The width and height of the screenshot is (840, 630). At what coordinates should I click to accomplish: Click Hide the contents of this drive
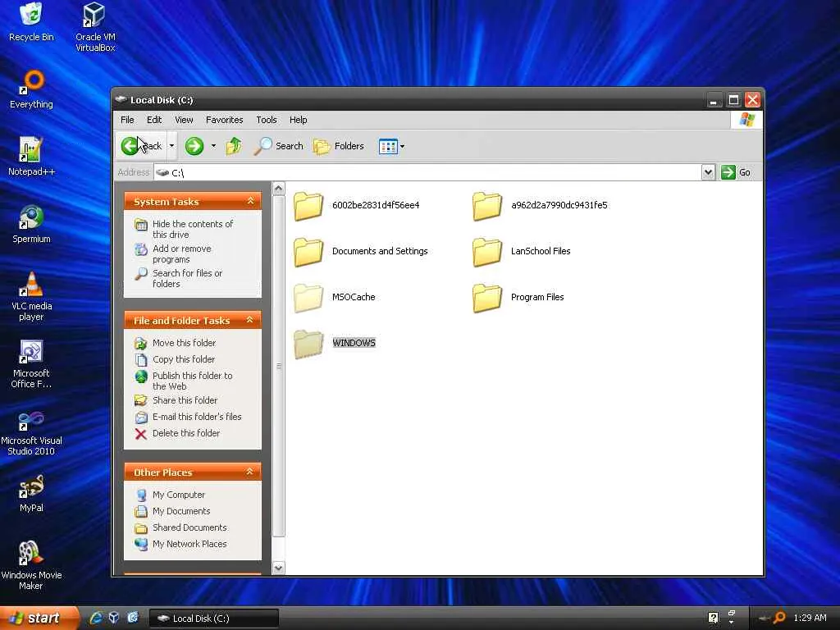click(185, 229)
